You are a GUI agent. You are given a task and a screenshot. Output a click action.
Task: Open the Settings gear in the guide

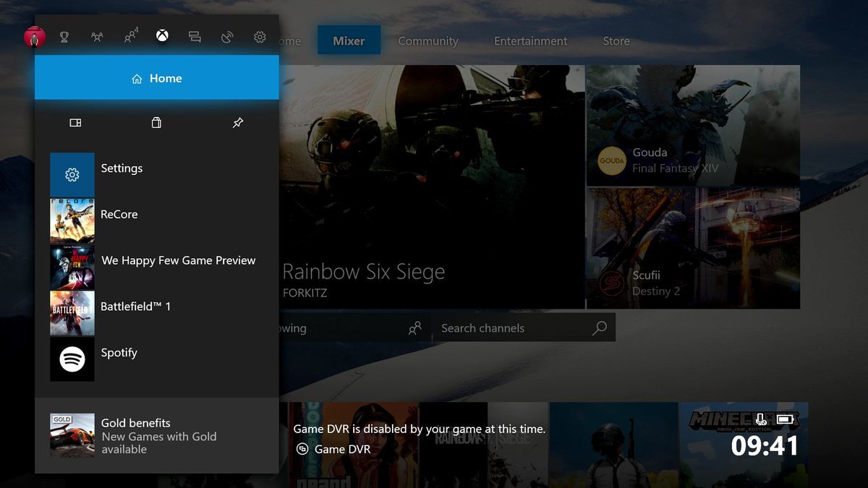259,36
